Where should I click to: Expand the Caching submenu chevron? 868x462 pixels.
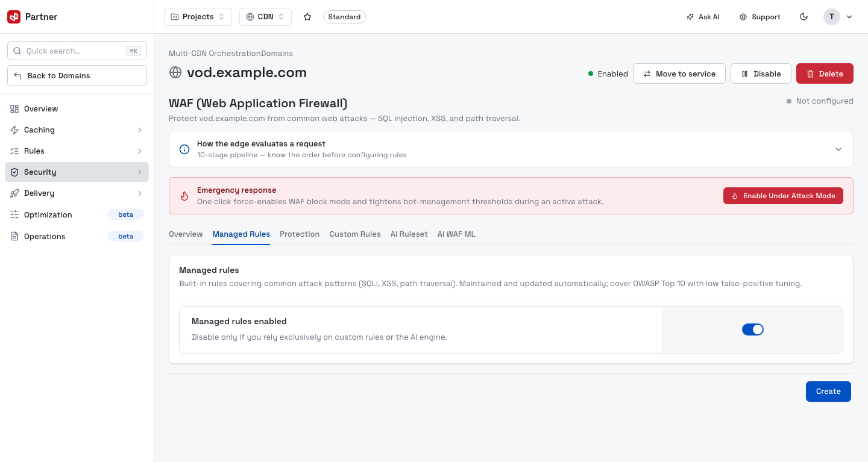click(139, 130)
